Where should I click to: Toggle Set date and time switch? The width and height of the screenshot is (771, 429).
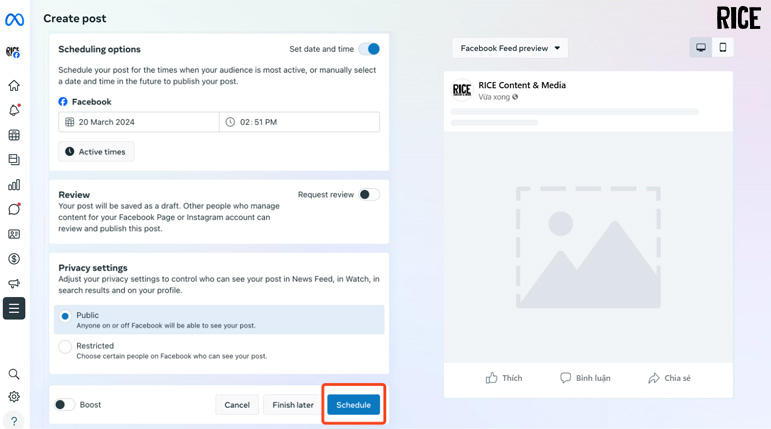(x=369, y=49)
